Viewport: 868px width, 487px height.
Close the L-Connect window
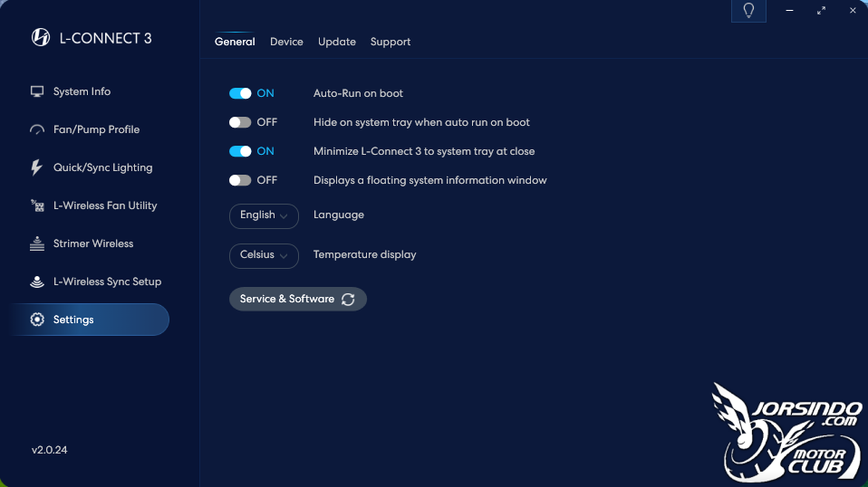(x=853, y=11)
